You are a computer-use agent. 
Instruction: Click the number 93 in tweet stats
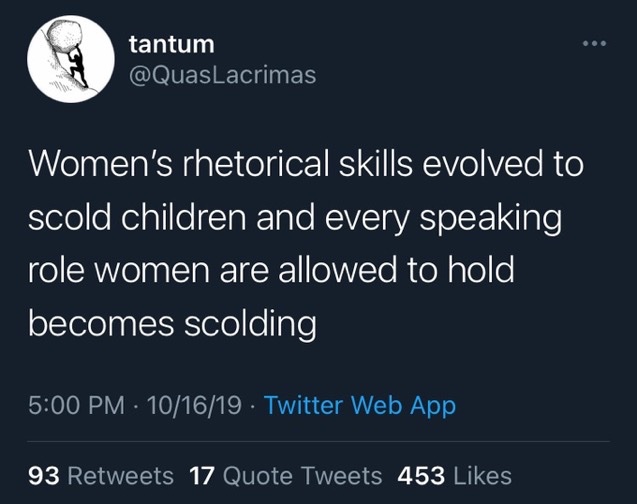pos(44,475)
